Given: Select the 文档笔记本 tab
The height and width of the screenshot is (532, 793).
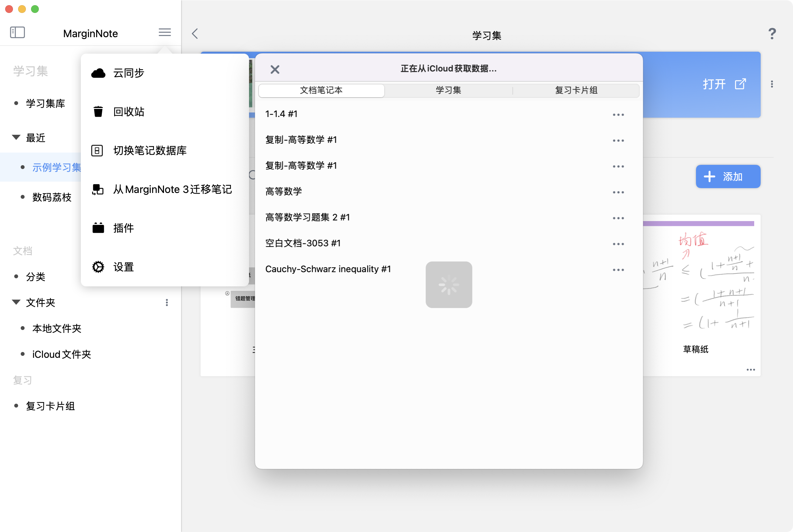Looking at the screenshot, I should tap(321, 90).
